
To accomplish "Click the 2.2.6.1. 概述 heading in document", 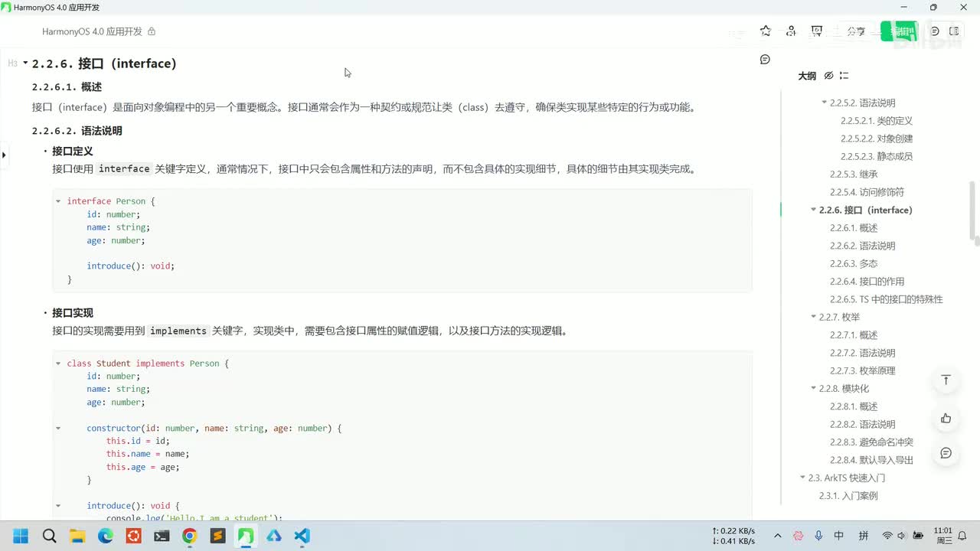I will 67,87.
